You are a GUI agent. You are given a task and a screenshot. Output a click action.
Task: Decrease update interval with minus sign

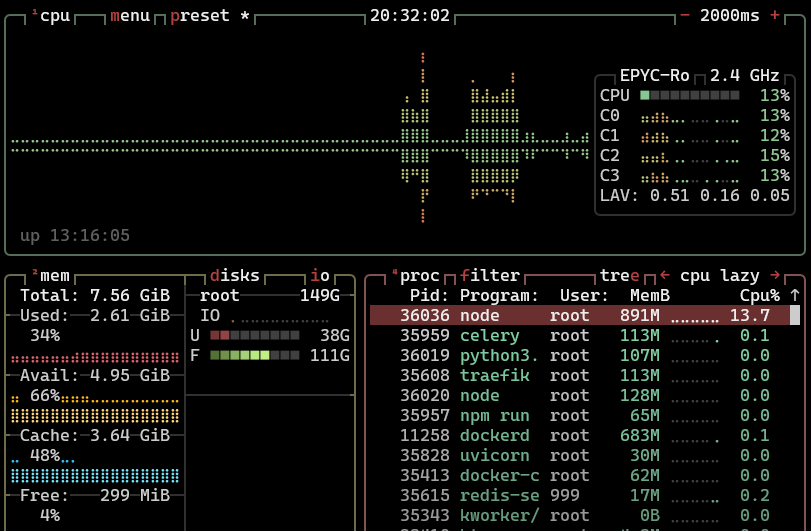click(685, 16)
